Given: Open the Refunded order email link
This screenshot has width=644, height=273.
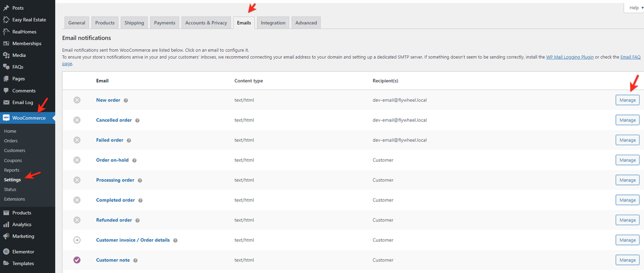Looking at the screenshot, I should (x=114, y=220).
